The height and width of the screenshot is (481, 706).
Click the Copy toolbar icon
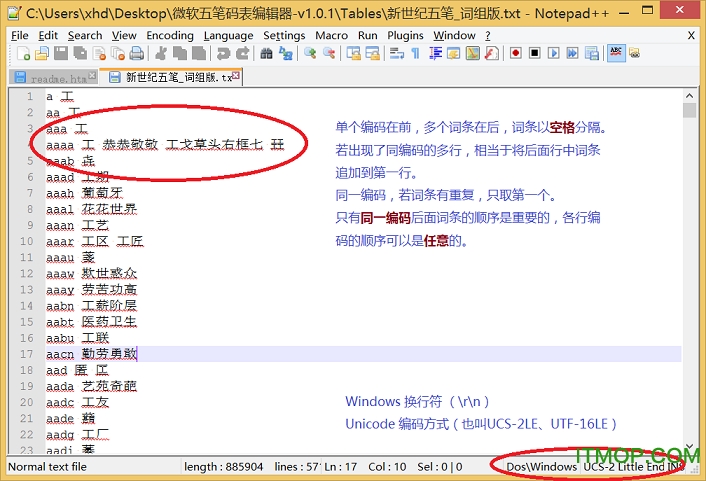tap(180, 54)
